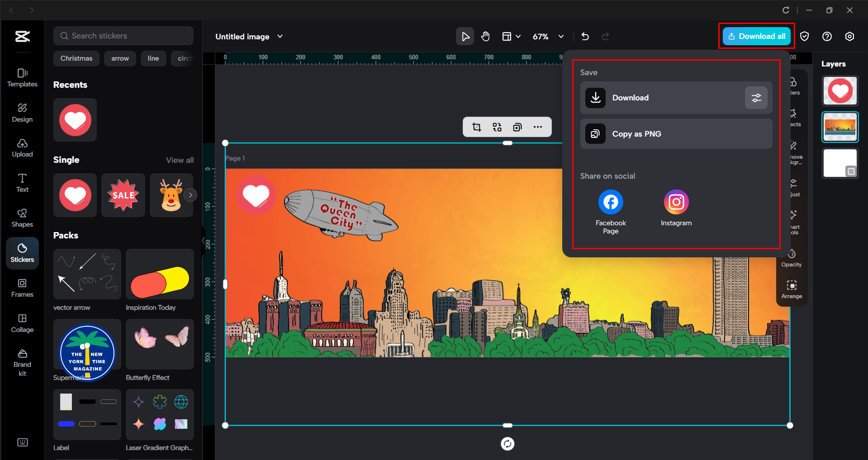The image size is (868, 460).
Task: Click the duplicate icon in floating toolbar
Action: coord(517,127)
